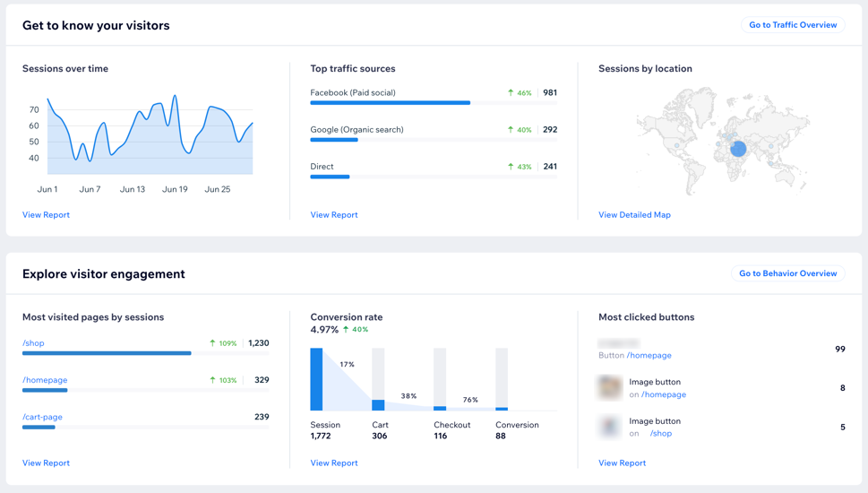Image resolution: width=868 pixels, height=493 pixels.
Task: Click the 5 clicks count for Image button
Action: click(843, 427)
